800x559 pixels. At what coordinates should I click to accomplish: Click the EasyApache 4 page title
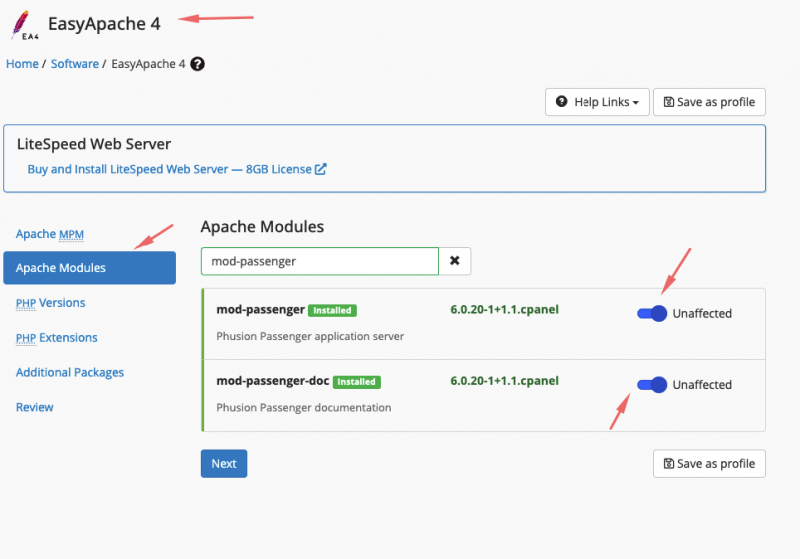(104, 23)
